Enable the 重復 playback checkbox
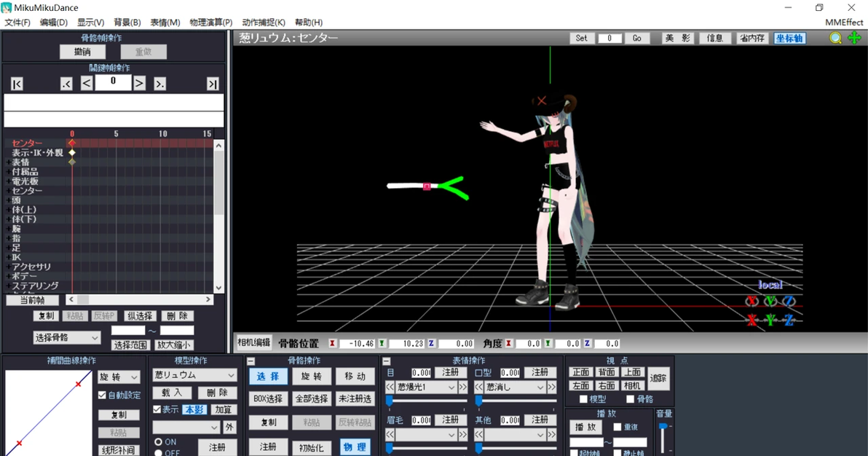The width and height of the screenshot is (868, 456). point(618,427)
